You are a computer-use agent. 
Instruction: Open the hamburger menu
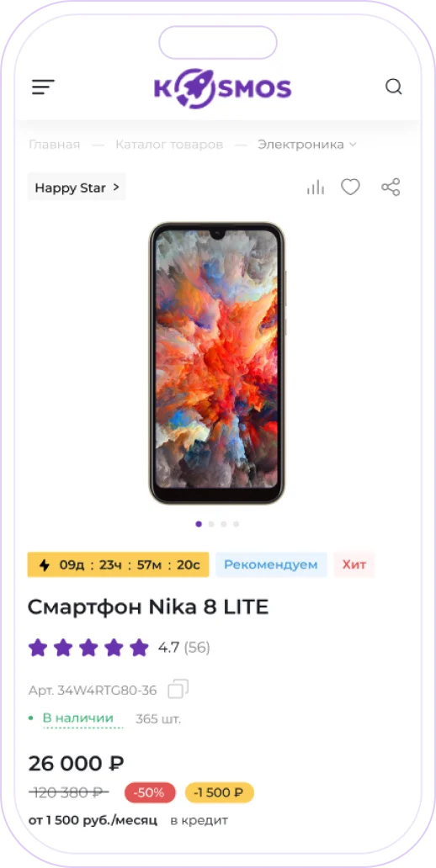click(x=43, y=87)
